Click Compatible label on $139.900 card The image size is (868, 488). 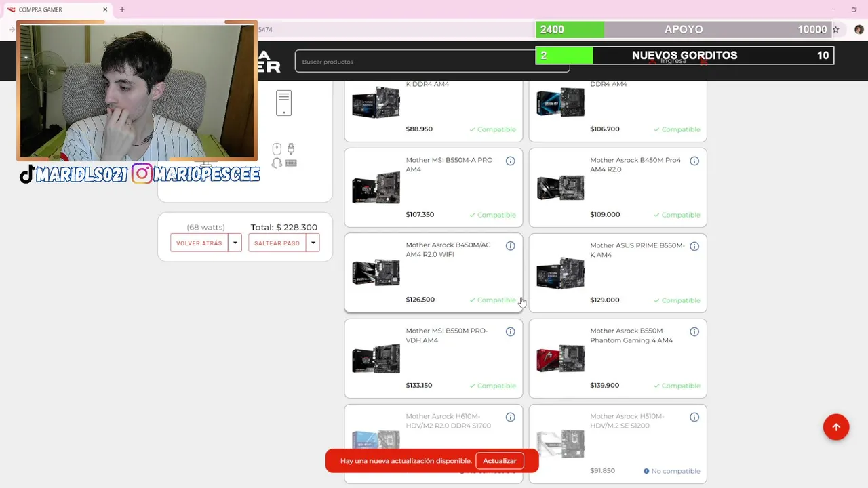[677, 386]
